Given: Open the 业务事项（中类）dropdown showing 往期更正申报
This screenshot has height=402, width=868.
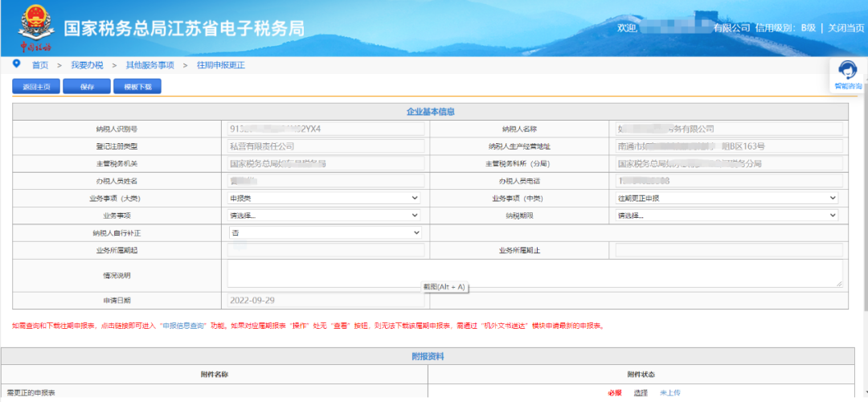Looking at the screenshot, I should click(x=727, y=198).
